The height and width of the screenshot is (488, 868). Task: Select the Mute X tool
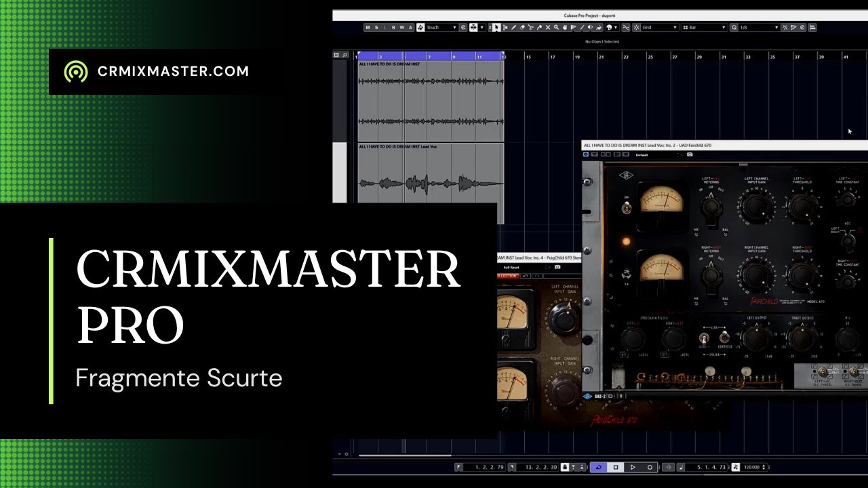548,27
